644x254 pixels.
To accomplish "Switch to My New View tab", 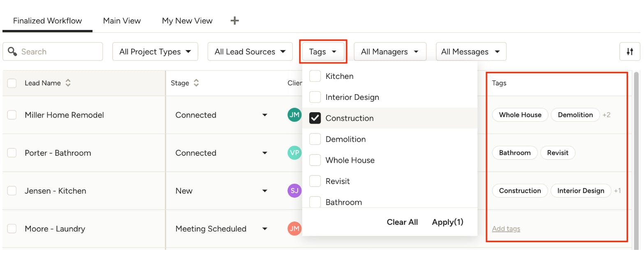I will tap(187, 21).
